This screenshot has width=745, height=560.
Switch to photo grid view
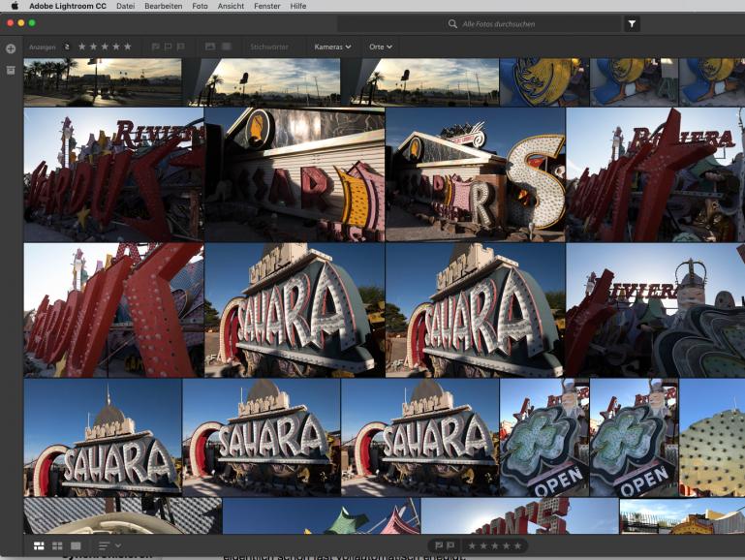tap(39, 545)
